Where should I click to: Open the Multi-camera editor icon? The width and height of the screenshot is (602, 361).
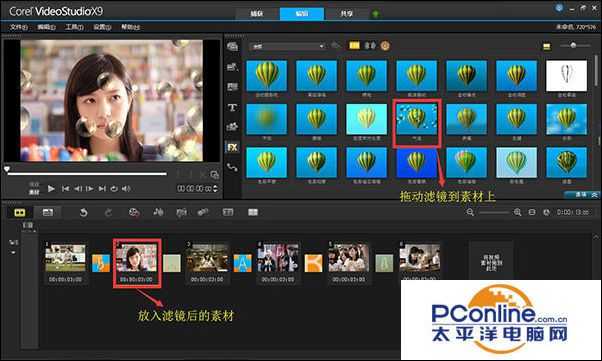[x=253, y=212]
